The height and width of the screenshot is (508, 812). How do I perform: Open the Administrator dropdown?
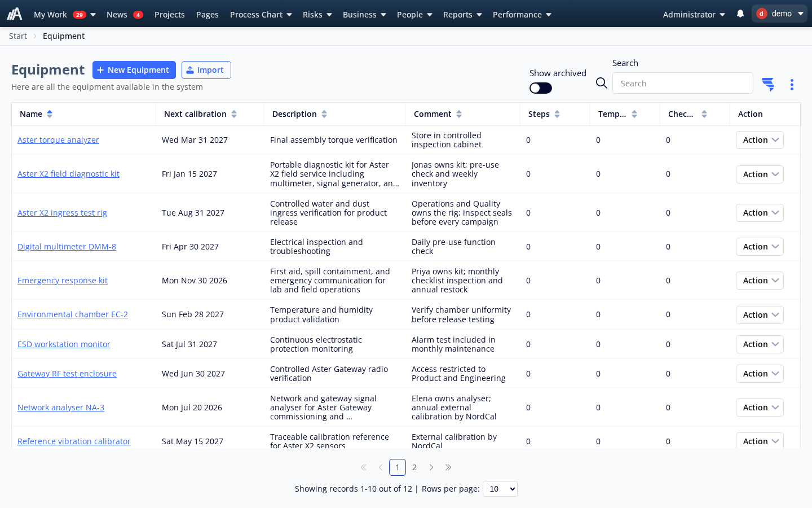[694, 14]
